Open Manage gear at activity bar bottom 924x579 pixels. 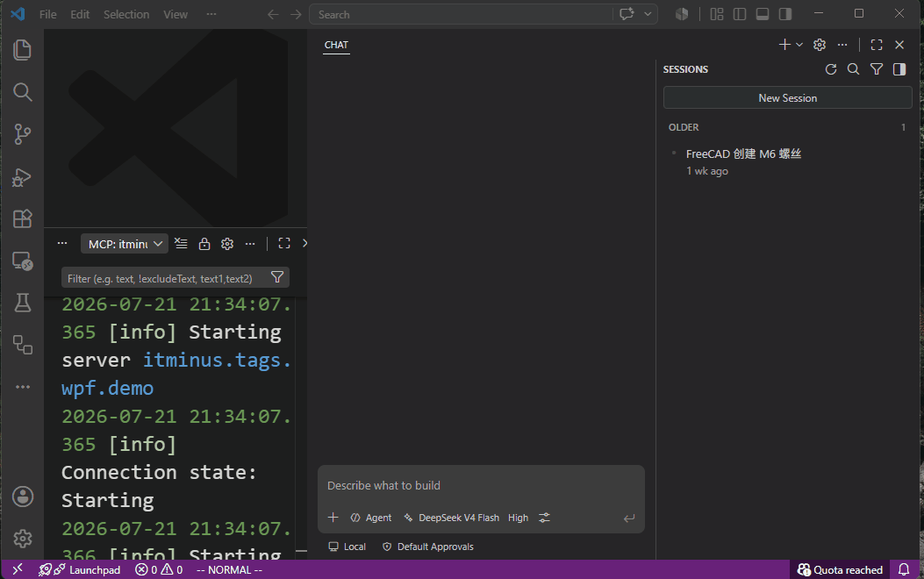click(23, 539)
